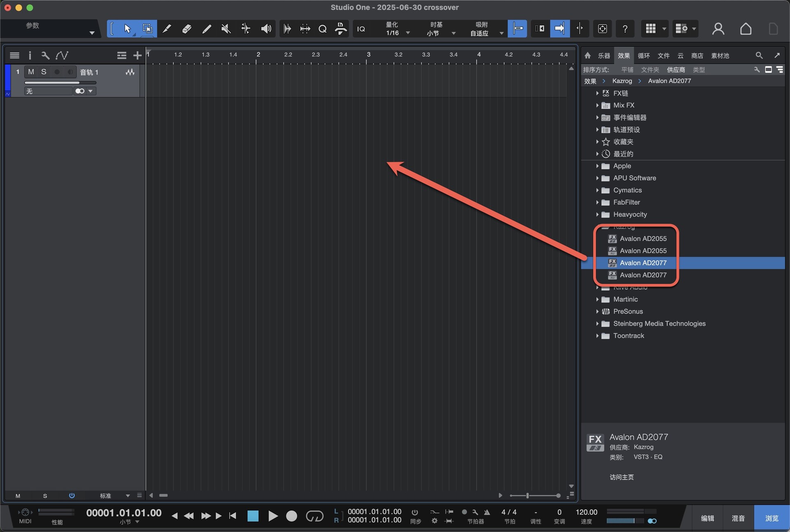Open the user account icon
This screenshot has height=532, width=790.
pyautogui.click(x=718, y=29)
